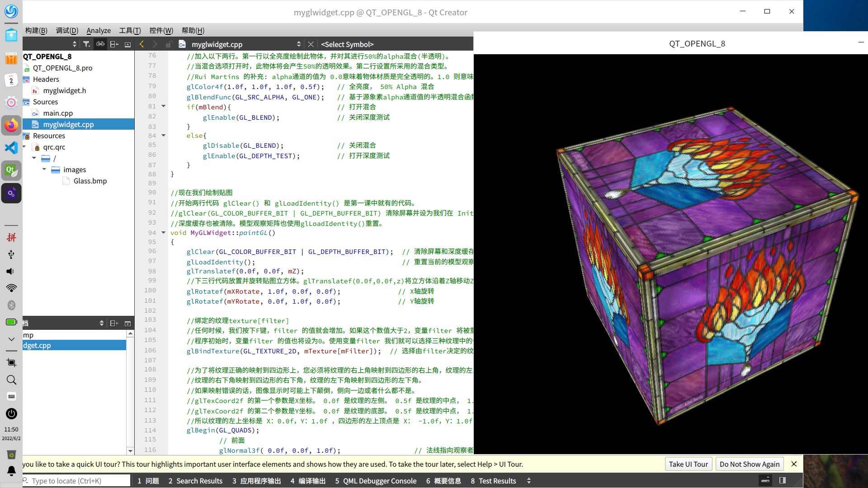868x488 pixels.
Task: Click the filter tree icon in Projects panel
Action: point(86,44)
